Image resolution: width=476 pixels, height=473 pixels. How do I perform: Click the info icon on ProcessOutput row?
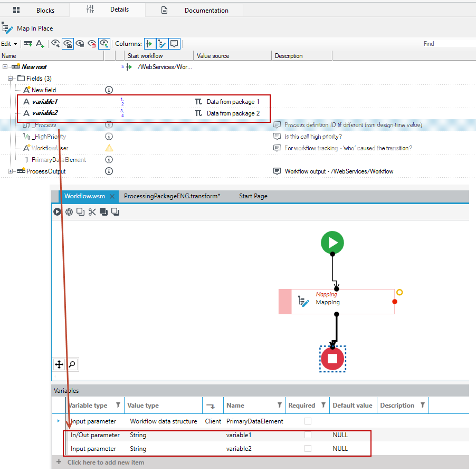click(x=109, y=171)
